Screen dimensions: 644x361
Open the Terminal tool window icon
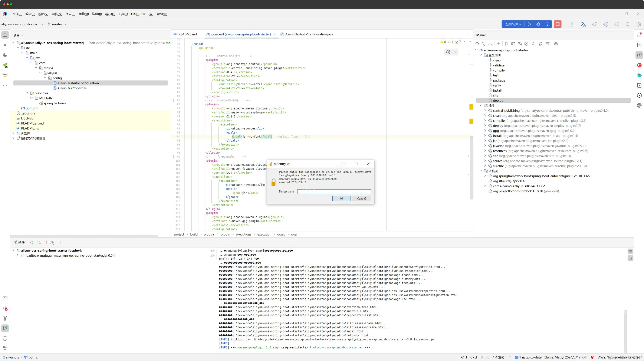[x=5, y=298]
